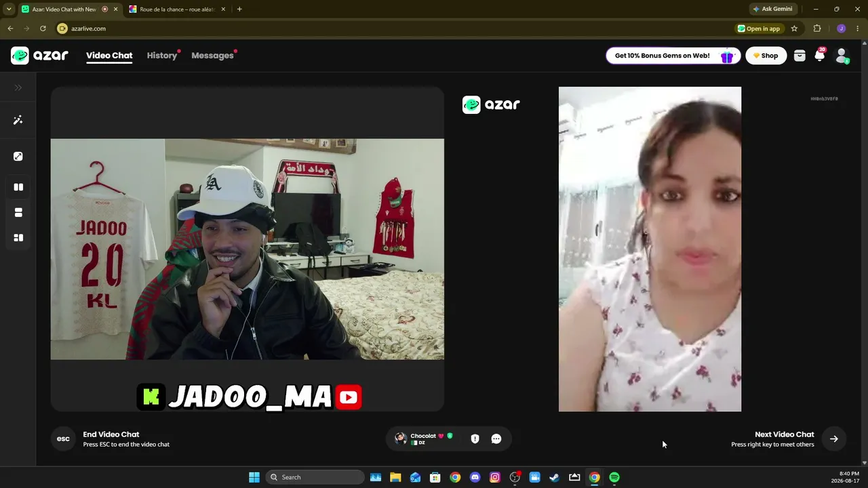Viewport: 868px width, 488px height.
Task: Select the stacked video layout
Action: [x=18, y=212]
